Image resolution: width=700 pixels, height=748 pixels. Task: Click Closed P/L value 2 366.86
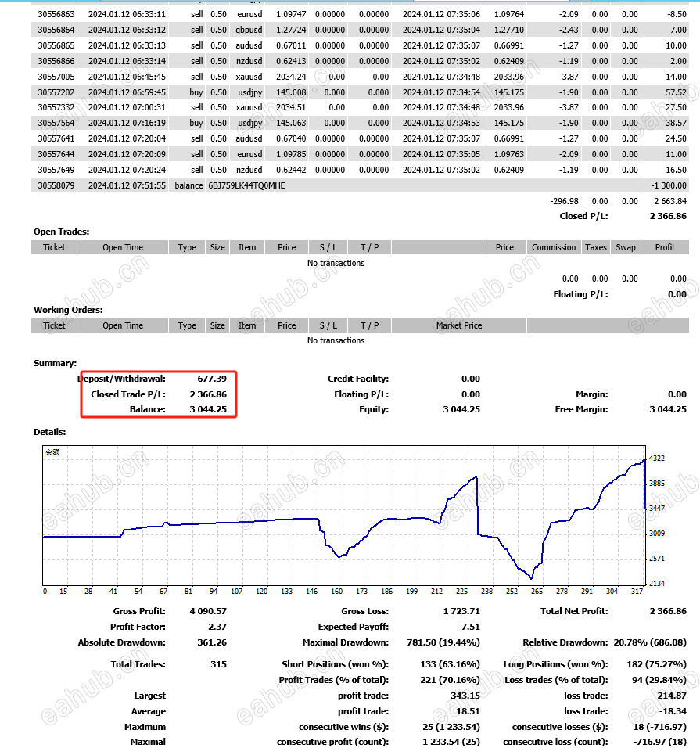pos(668,216)
